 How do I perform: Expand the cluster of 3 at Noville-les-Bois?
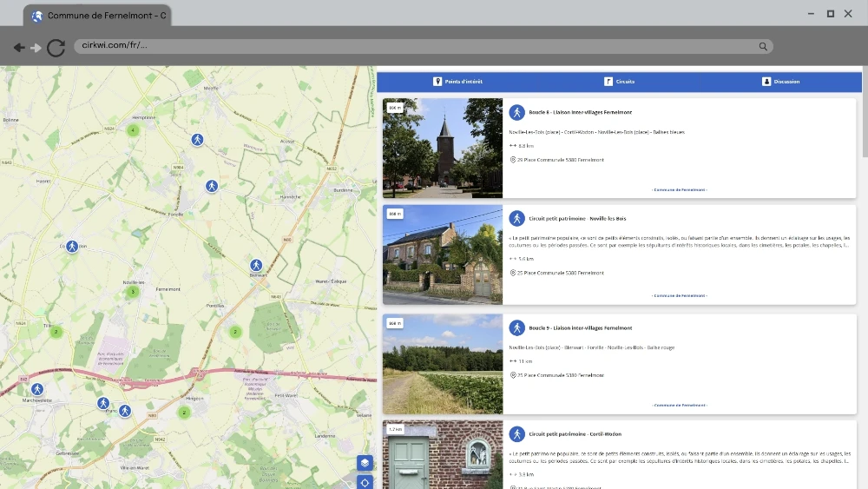click(133, 291)
